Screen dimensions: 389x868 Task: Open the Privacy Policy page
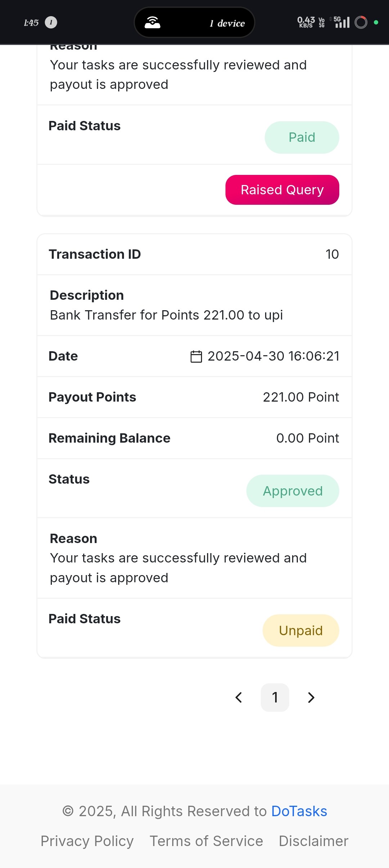[x=87, y=841]
